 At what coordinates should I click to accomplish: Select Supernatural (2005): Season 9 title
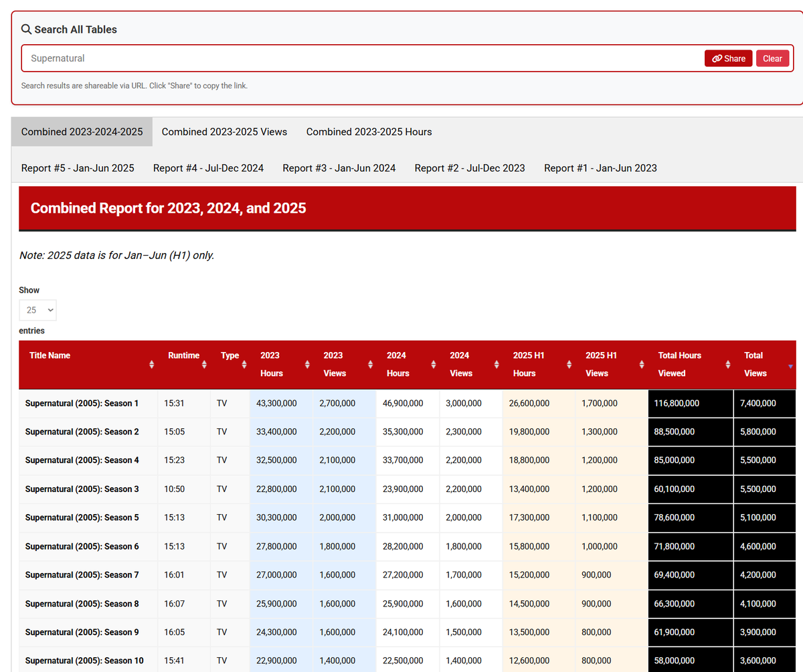[x=82, y=632]
